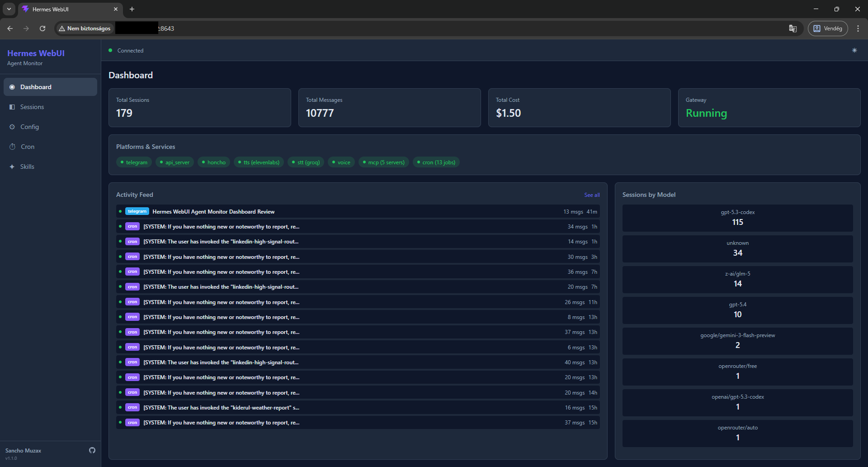868x467 pixels.
Task: Click the Dashboard radio-style icon
Action: [12, 87]
